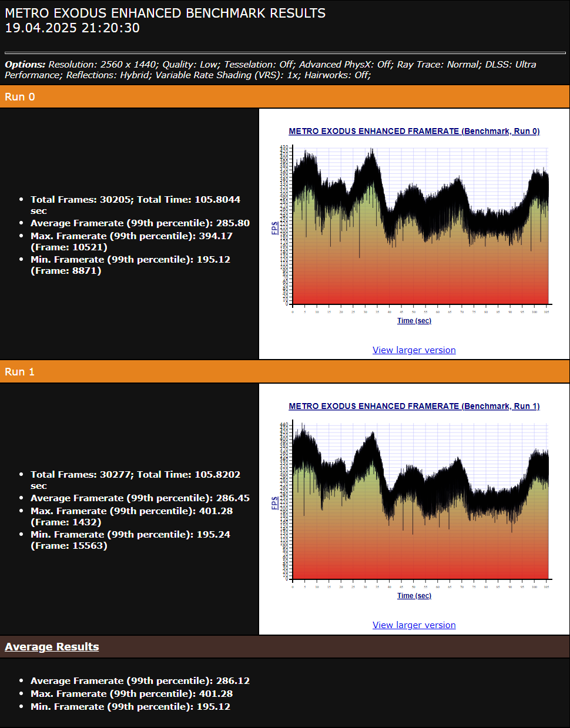
Task: Click the 'METRO EXODUS ENHANCED BENCHMARK RESULTS' title
Action: pyautogui.click(x=165, y=13)
